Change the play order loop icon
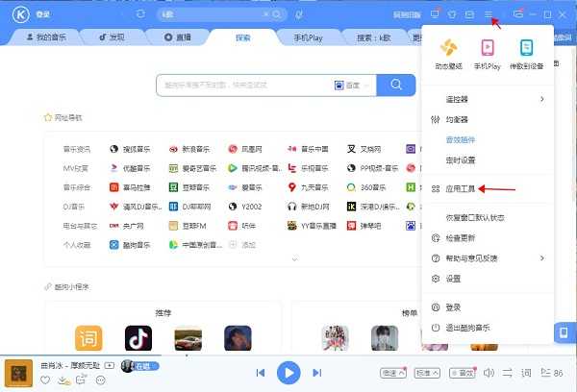Viewport: 577px width, 392px height. pyautogui.click(x=507, y=373)
